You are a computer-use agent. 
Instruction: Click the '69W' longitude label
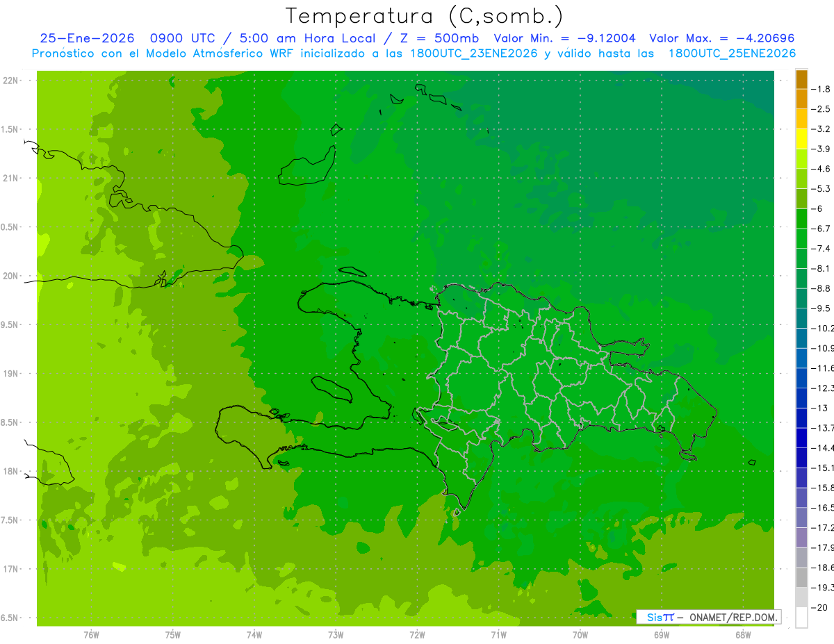coord(662,635)
